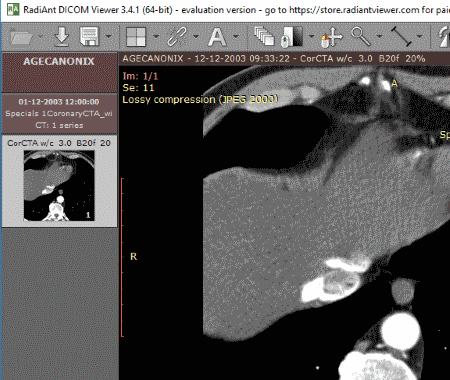Select the window level adjustment tool
Viewport: 450px width, 380px height.
coord(293,37)
